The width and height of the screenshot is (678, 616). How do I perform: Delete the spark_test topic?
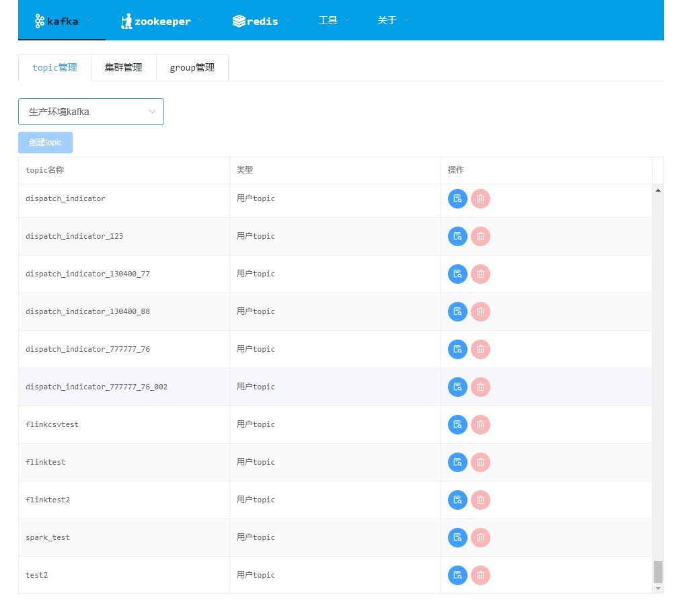coord(480,538)
